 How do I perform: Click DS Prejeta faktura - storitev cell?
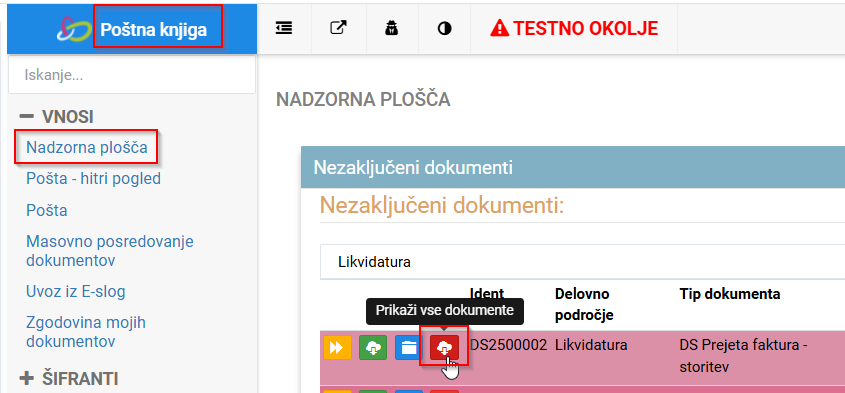pos(743,356)
